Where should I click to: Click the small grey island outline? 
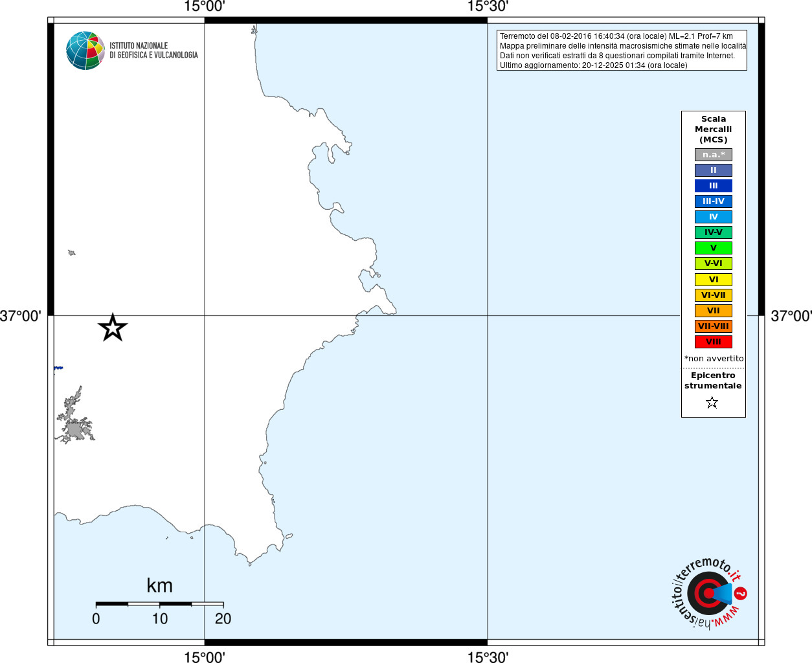[72, 253]
